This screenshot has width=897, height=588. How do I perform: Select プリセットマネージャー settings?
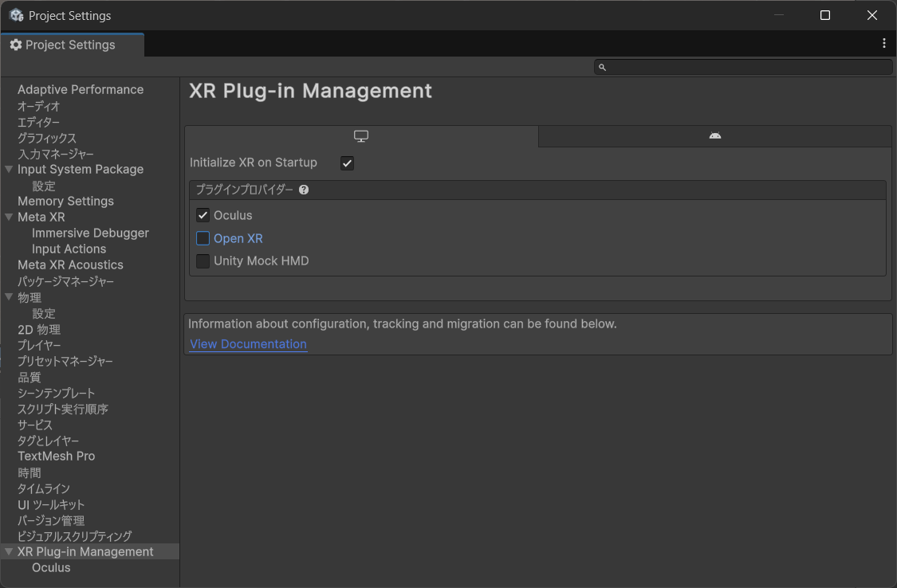(x=65, y=361)
